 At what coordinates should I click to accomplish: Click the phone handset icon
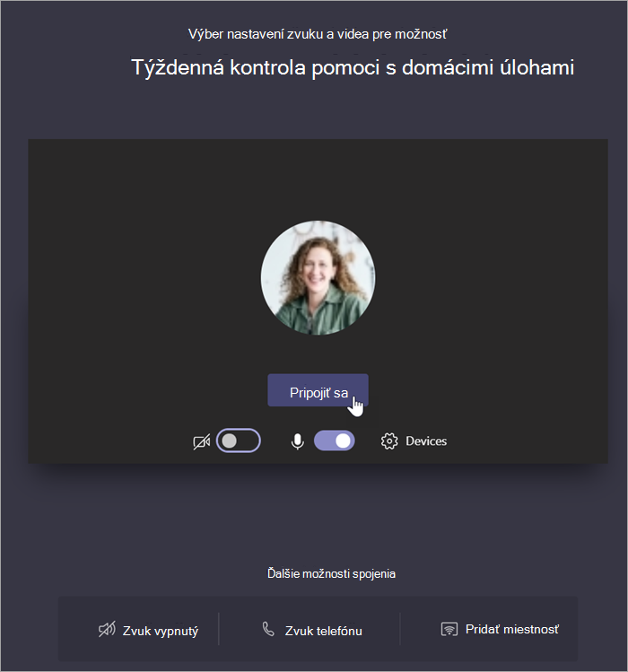(x=268, y=629)
